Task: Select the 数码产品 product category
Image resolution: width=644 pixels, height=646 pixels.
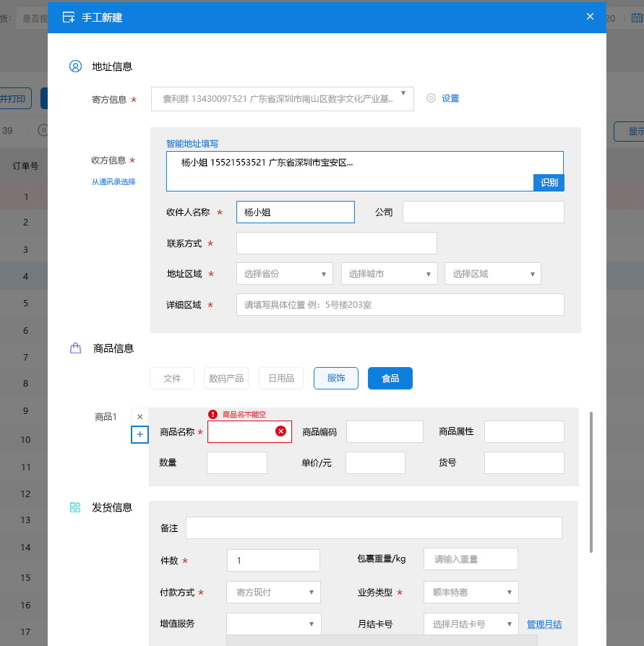Action: (226, 379)
